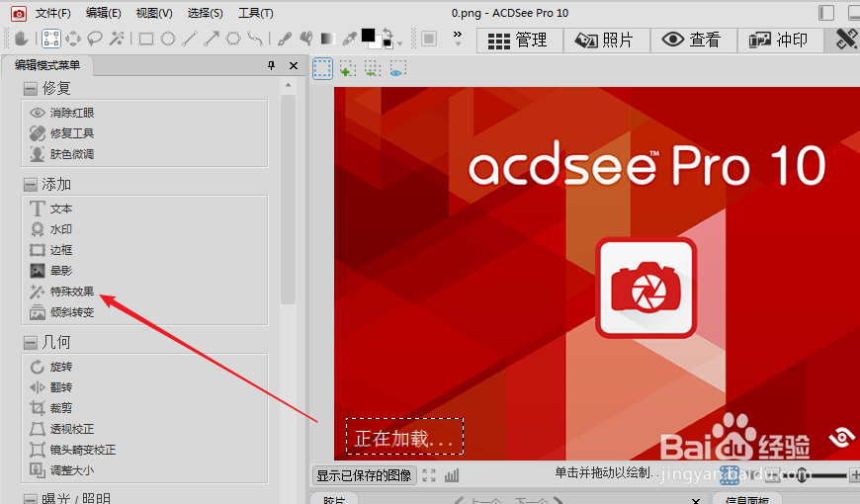Choose the Polygon drawing tool
Screen dimensions: 860x504
click(x=233, y=39)
